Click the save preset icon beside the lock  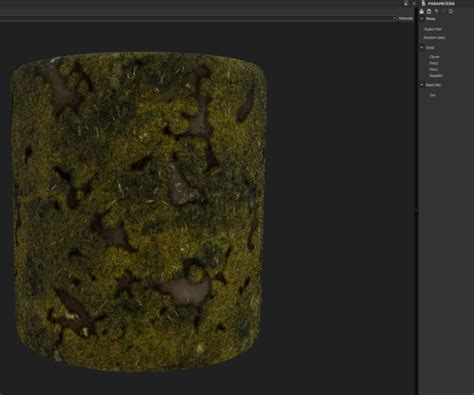[429, 11]
